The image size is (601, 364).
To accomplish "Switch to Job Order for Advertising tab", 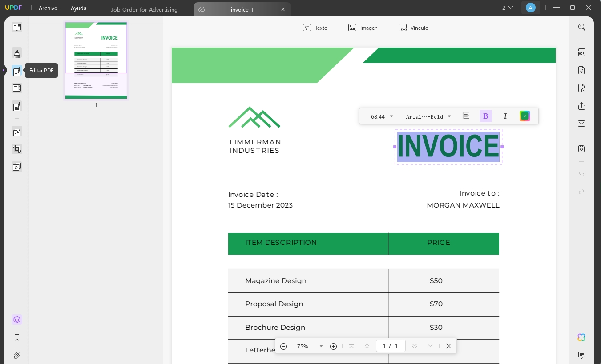I will pyautogui.click(x=144, y=9).
